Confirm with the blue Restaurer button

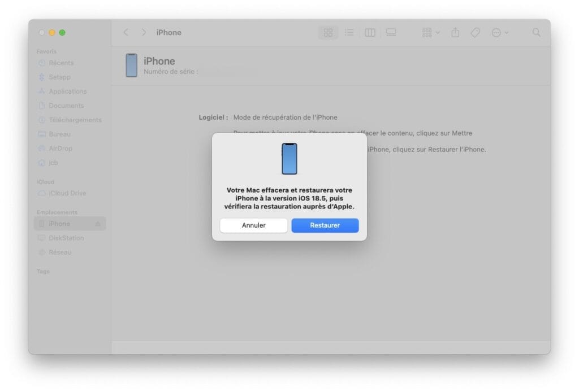point(325,225)
